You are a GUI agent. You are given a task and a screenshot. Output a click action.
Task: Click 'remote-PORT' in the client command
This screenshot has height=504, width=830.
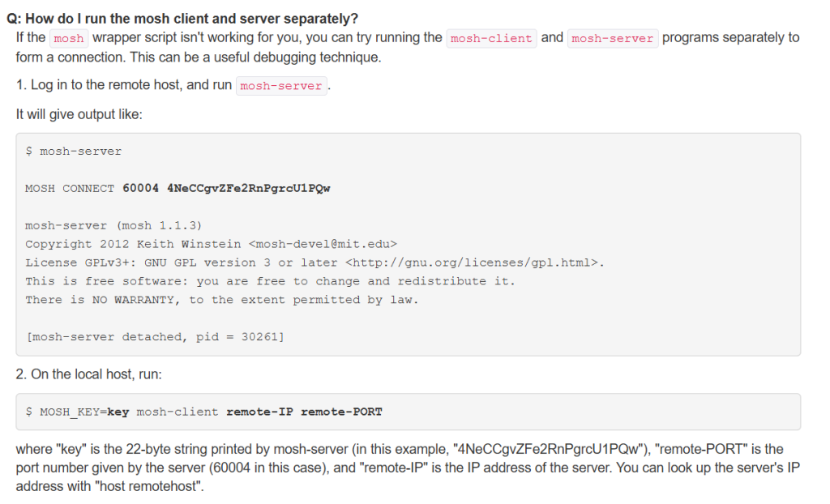tap(341, 412)
